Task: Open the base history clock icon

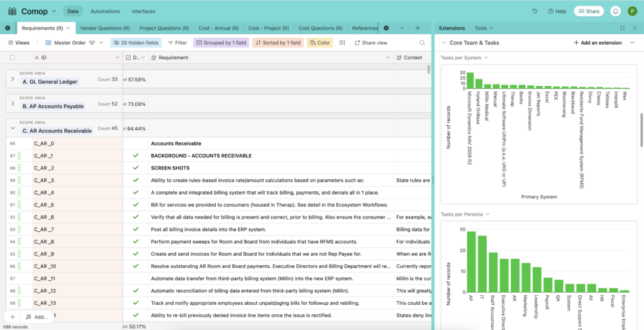Action: (x=535, y=11)
